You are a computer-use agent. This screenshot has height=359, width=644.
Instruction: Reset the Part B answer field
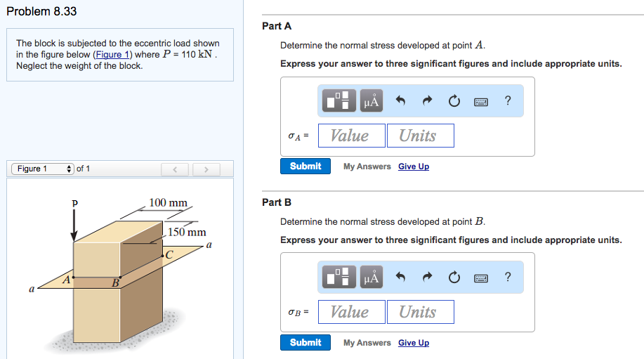pos(454,278)
